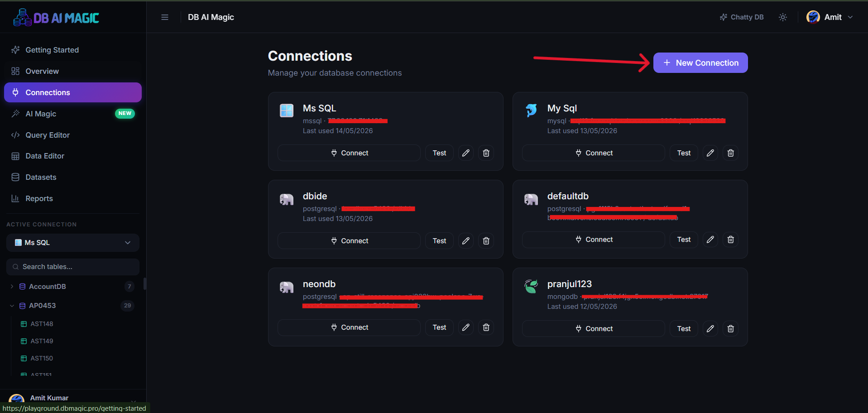Click the DB AI Magic logo
868x413 pixels.
[x=56, y=18]
